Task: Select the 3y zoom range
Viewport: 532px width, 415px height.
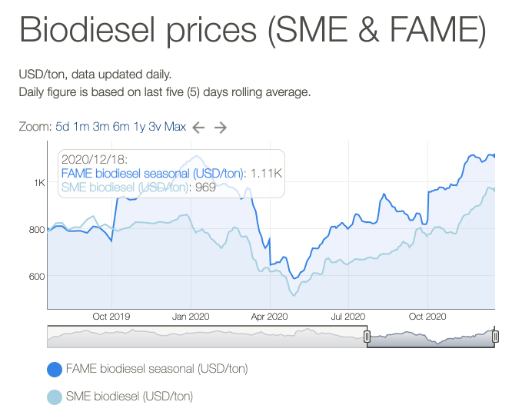Action: click(x=155, y=127)
